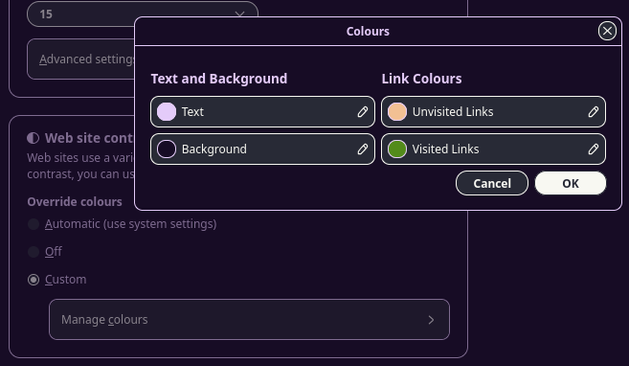Open the lilac Text colour swatch
Viewport: 629px width, 366px height.
(x=166, y=112)
